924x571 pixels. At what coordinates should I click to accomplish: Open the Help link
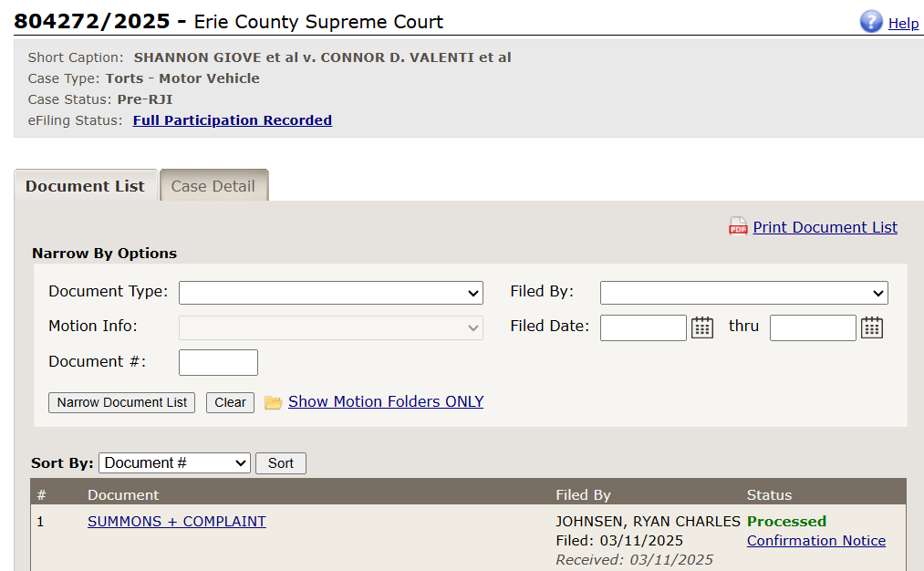(903, 24)
